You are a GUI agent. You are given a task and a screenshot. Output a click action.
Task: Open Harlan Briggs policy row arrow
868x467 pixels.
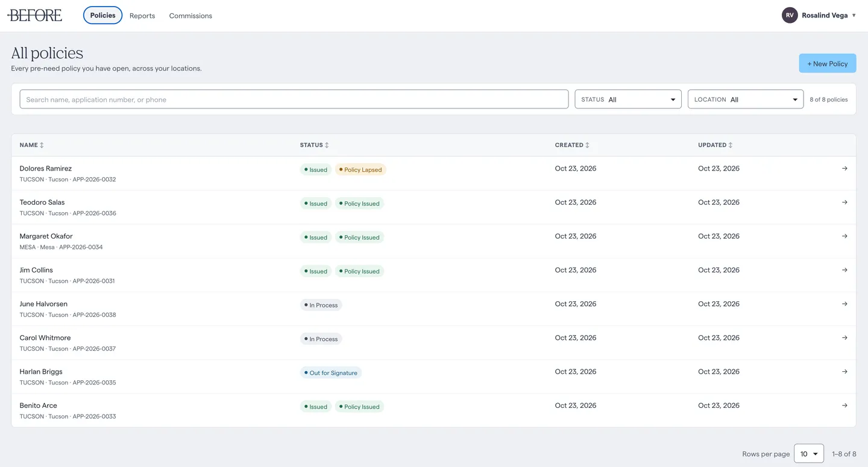(844, 371)
